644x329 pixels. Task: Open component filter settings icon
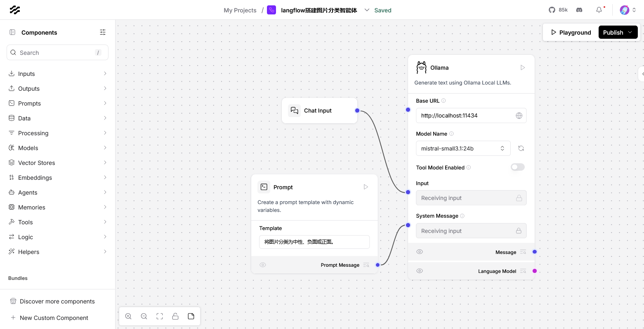point(103,32)
